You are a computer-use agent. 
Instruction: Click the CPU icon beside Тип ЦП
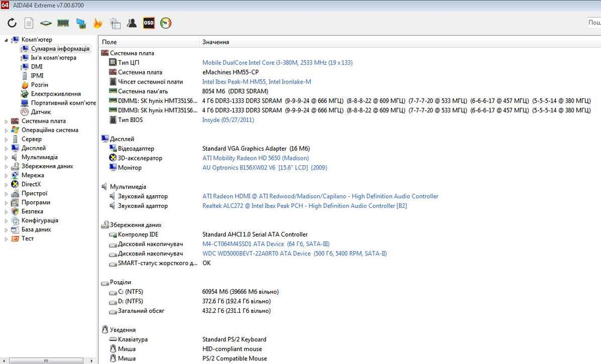pyautogui.click(x=113, y=62)
